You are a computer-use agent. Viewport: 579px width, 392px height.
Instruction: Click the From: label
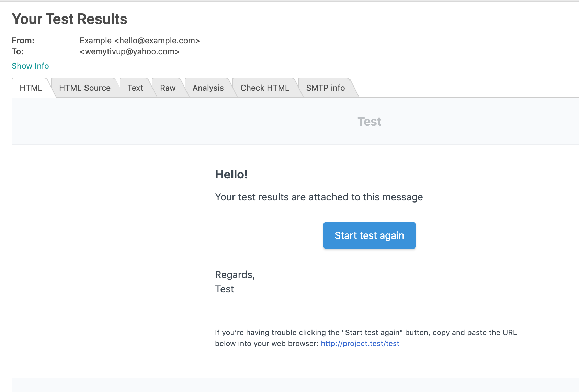[x=23, y=40]
